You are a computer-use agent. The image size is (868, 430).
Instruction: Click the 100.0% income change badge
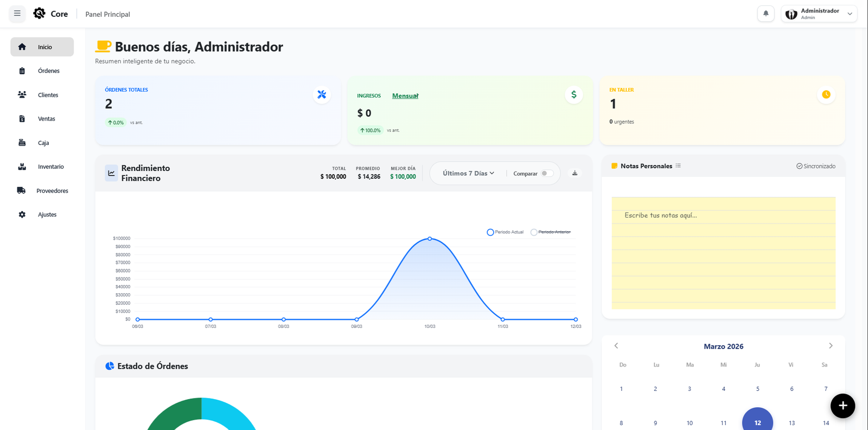tap(371, 130)
